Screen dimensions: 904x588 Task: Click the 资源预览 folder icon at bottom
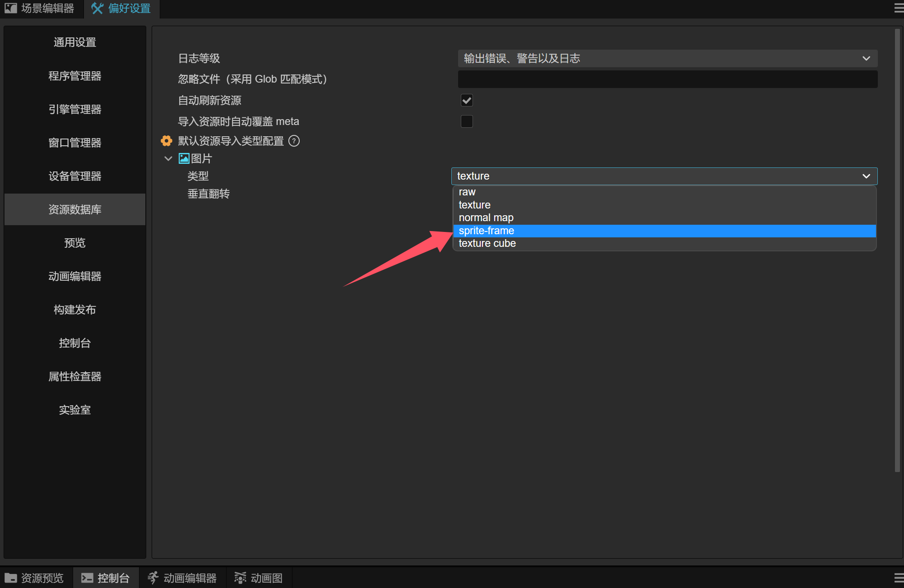pos(11,578)
